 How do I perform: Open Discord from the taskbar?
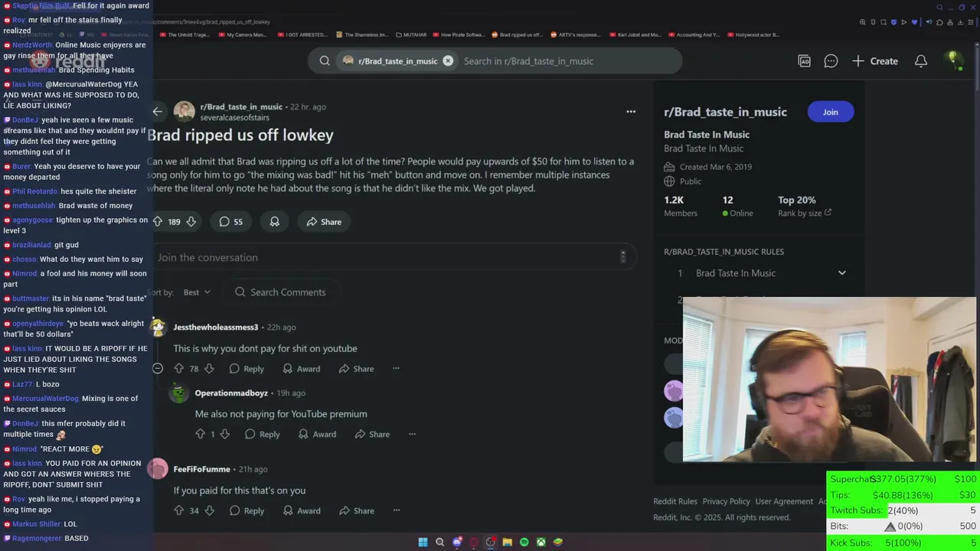[457, 542]
